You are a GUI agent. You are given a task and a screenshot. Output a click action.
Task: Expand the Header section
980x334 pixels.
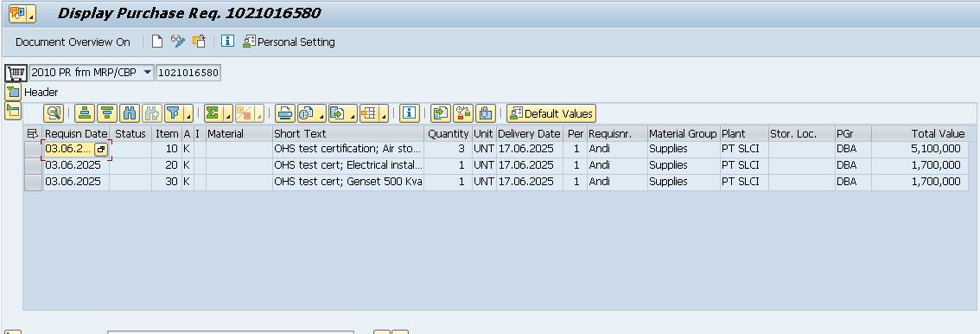[12, 92]
